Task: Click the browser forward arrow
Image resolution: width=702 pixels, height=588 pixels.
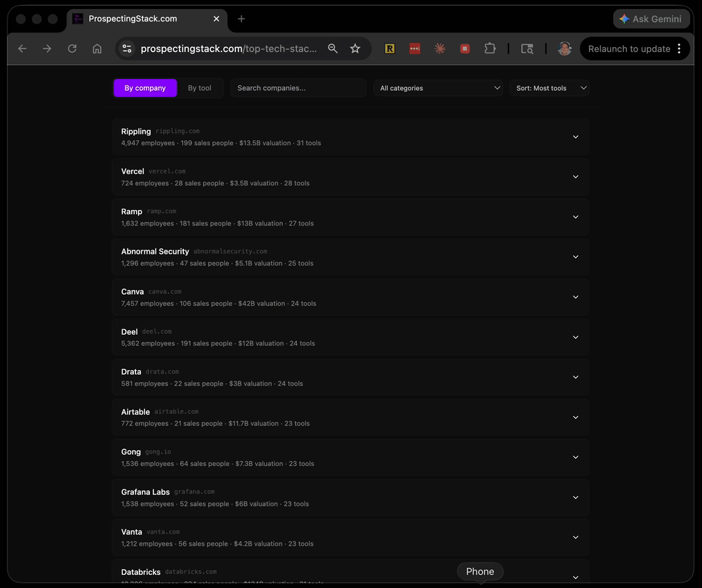Action: click(47, 49)
